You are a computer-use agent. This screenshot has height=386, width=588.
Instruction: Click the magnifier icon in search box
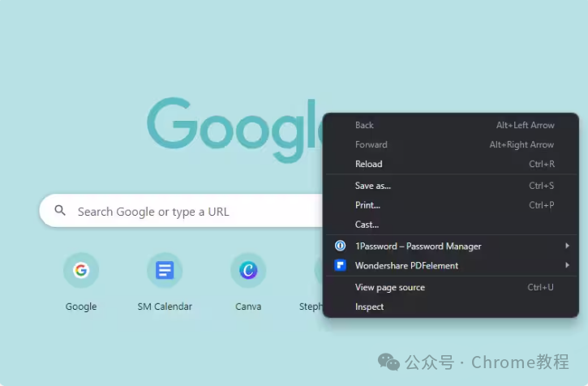click(x=60, y=211)
